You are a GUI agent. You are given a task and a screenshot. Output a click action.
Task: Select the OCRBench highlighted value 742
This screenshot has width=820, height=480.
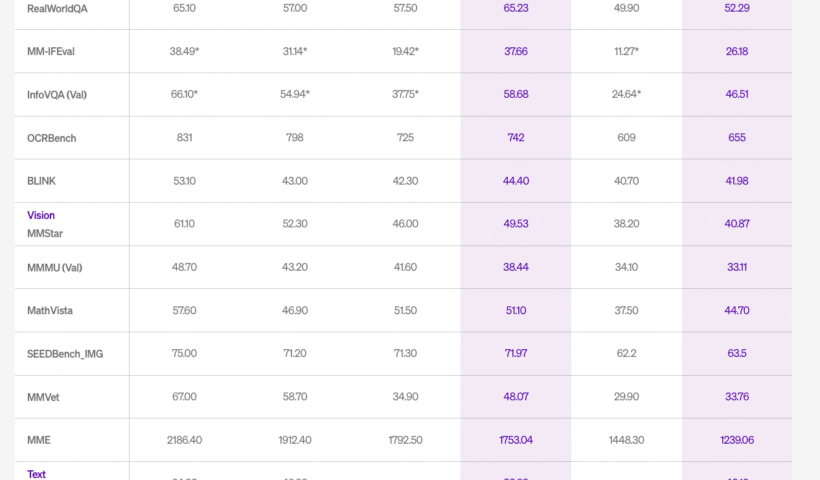pos(516,138)
